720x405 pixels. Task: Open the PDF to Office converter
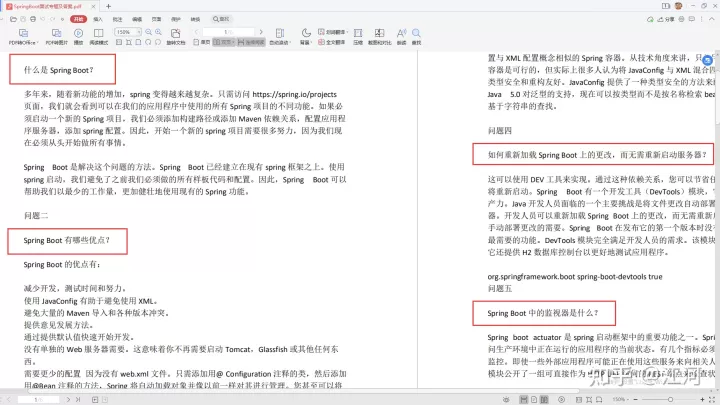tap(22, 37)
